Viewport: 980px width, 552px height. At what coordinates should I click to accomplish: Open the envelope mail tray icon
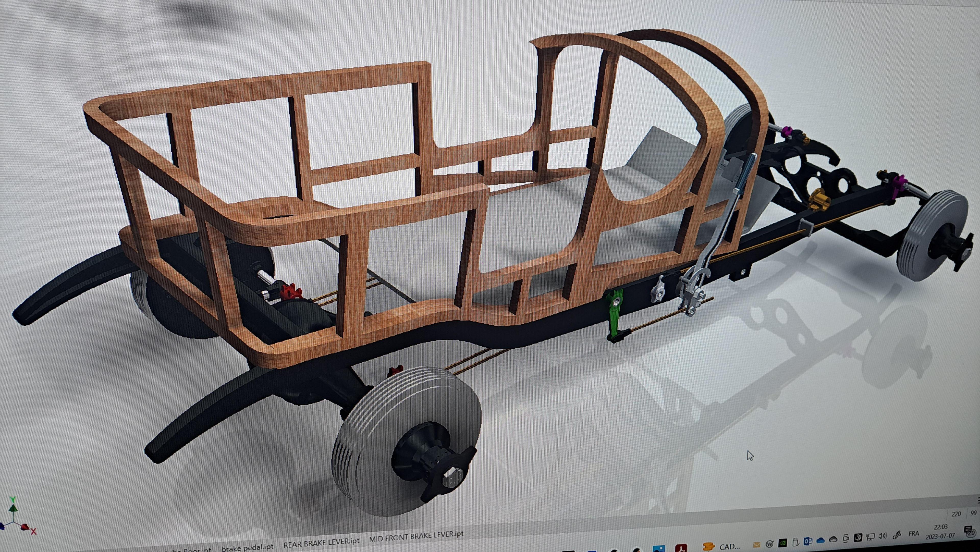pos(757,545)
